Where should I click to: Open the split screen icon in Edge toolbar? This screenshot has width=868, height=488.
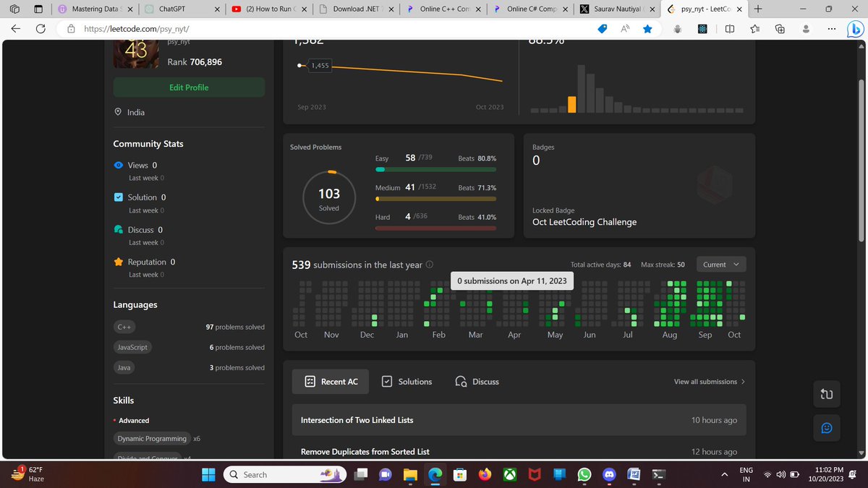[729, 29]
